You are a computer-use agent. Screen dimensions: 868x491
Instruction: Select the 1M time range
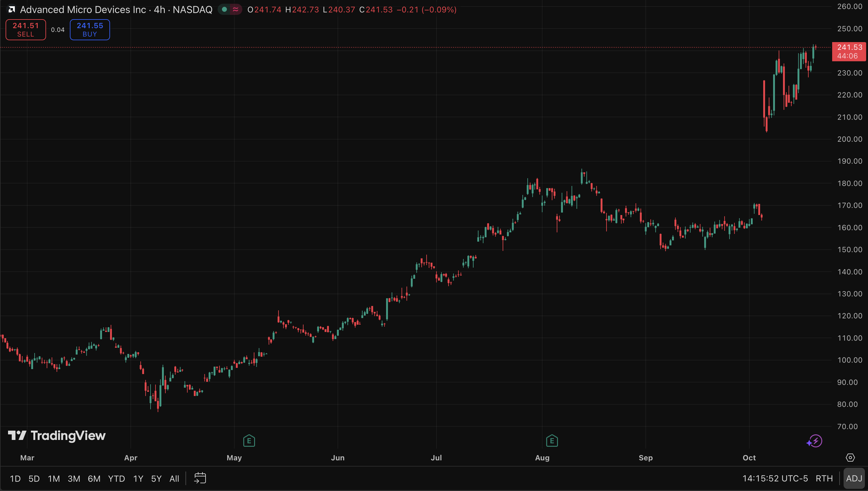pos(54,478)
